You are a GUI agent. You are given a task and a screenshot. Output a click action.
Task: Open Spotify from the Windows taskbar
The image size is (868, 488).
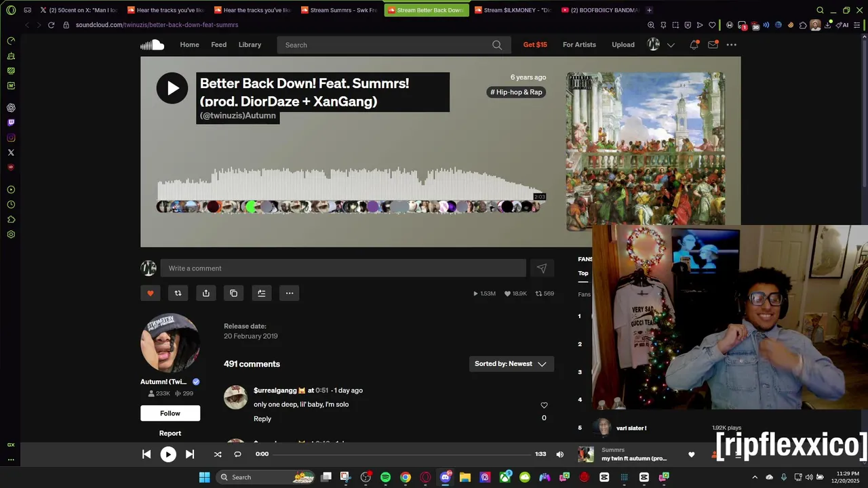(385, 477)
